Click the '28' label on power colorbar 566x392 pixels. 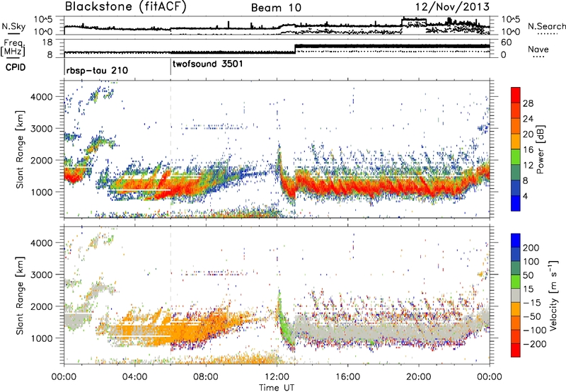[x=528, y=103]
